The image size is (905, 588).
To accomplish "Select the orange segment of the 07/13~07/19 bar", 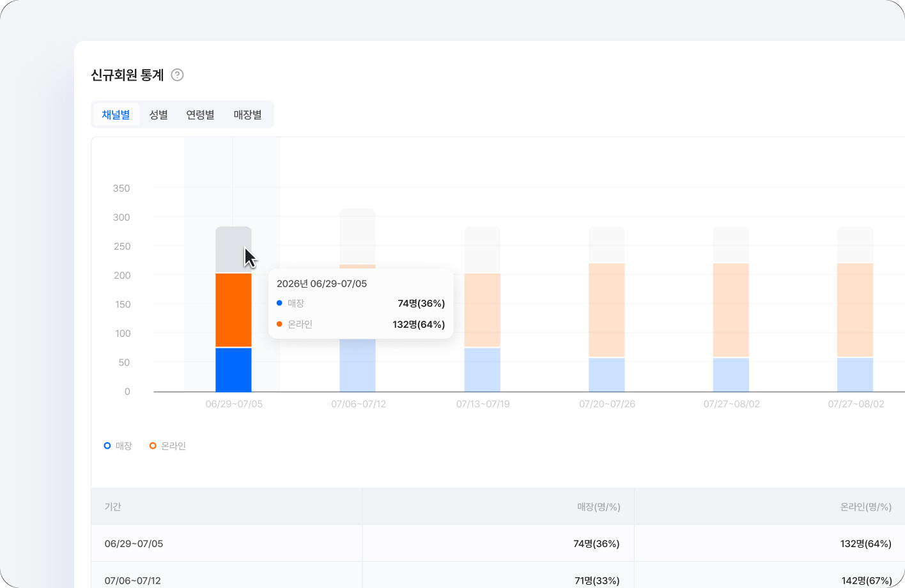I will point(482,310).
